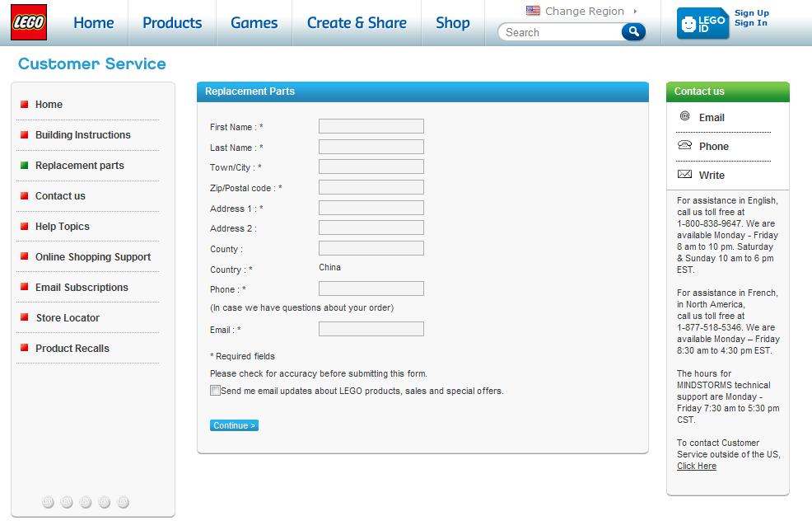The width and height of the screenshot is (812, 530).
Task: Open the Create & Share menu
Action: pos(357,23)
